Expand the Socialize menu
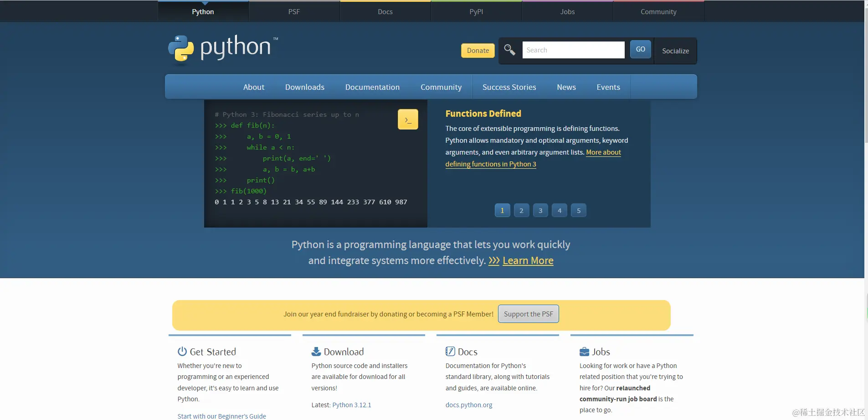Viewport: 868px width, 420px height. coord(675,51)
